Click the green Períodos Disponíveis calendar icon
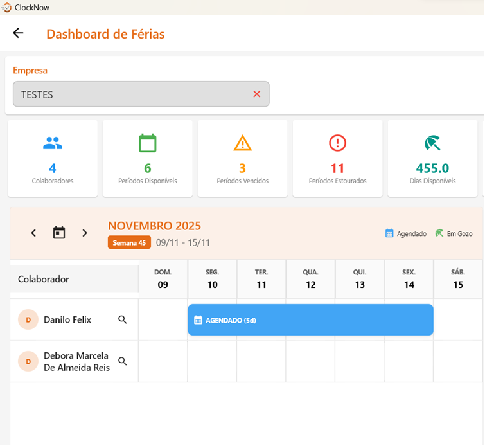Viewport: 485px width, 448px height. (148, 143)
